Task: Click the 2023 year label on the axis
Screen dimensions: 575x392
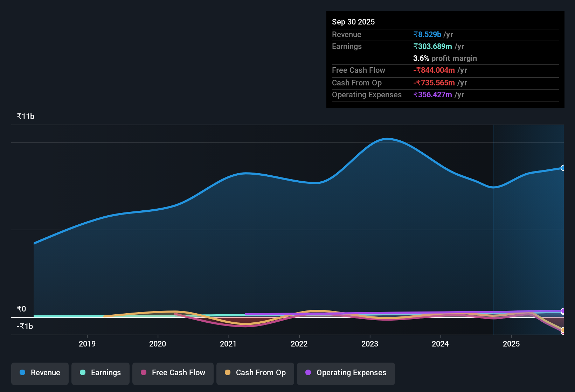Action: point(370,344)
